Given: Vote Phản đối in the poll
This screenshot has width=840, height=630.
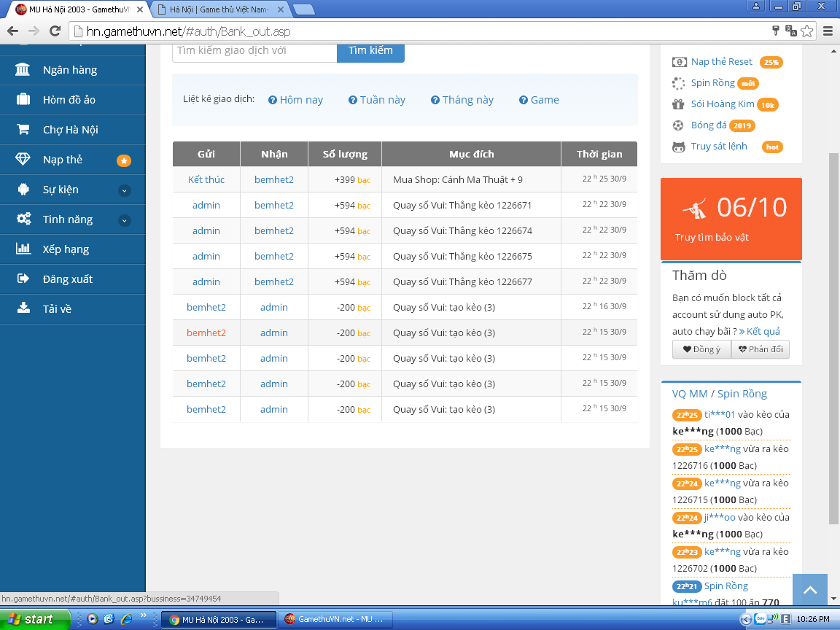Looking at the screenshot, I should tap(760, 349).
